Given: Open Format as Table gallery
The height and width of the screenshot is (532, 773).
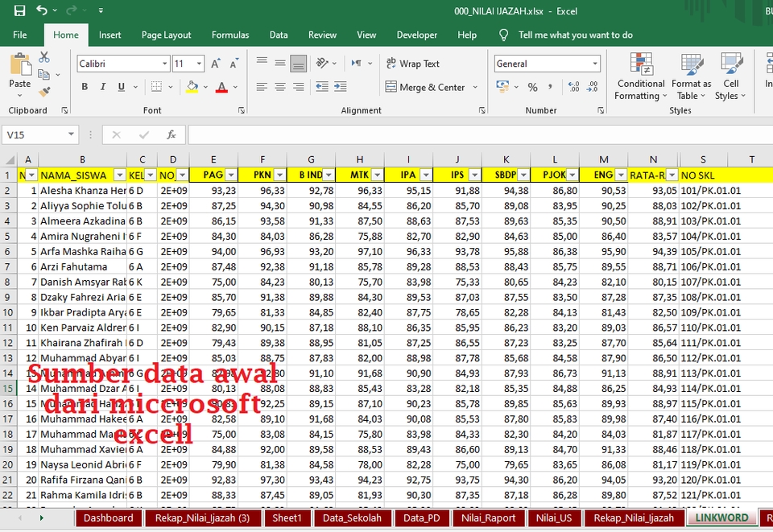Looking at the screenshot, I should coord(691,76).
